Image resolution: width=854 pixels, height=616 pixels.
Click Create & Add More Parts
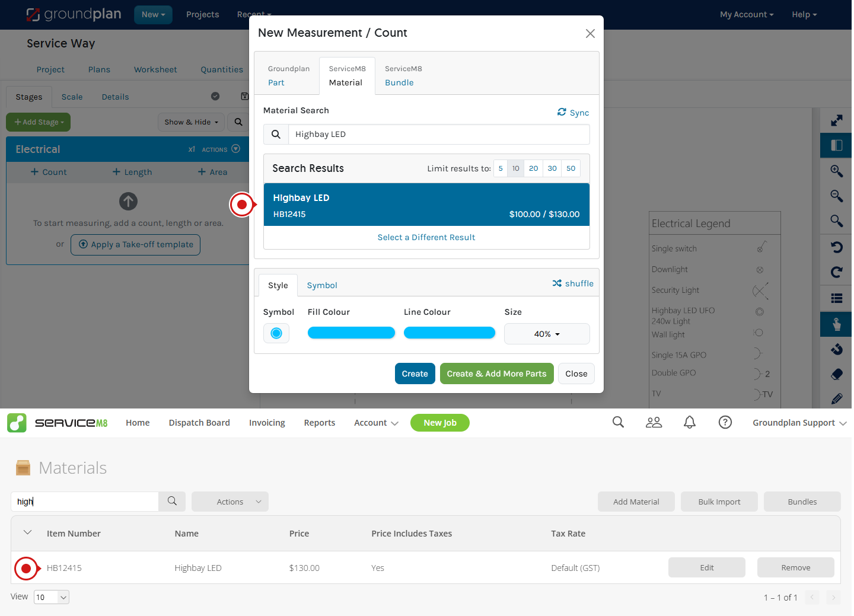click(x=497, y=374)
